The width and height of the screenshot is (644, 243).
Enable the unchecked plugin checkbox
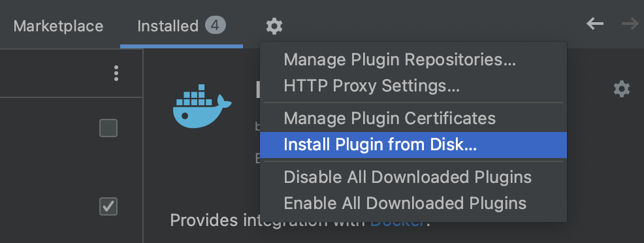(x=108, y=128)
